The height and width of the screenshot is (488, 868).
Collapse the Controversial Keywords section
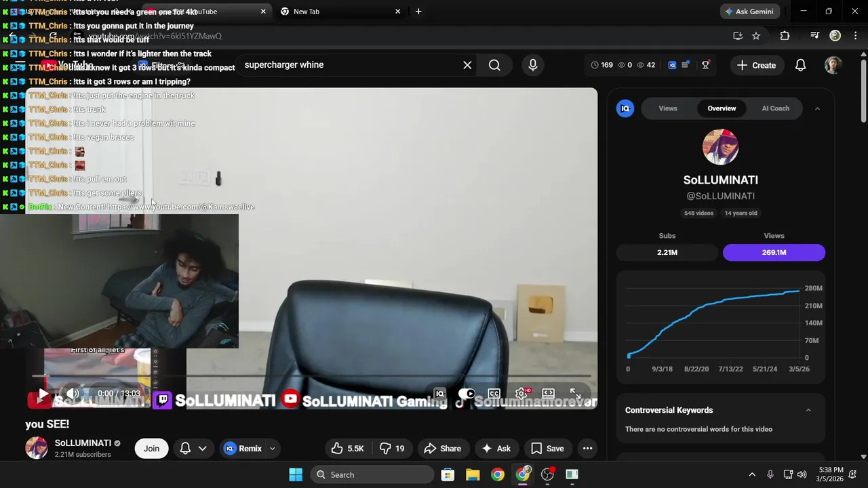(808, 410)
